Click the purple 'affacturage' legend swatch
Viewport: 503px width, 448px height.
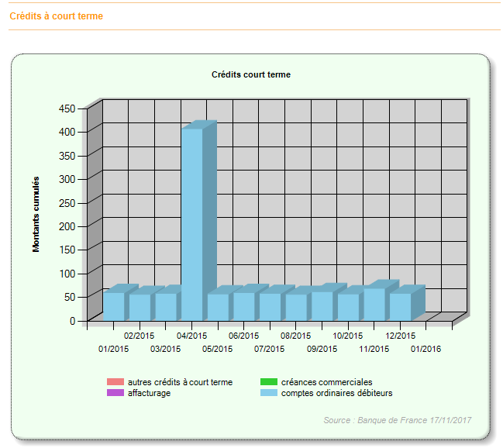[115, 392]
